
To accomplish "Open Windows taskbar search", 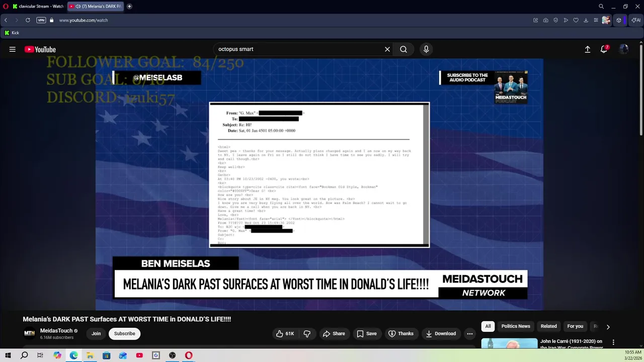I will 24,355.
